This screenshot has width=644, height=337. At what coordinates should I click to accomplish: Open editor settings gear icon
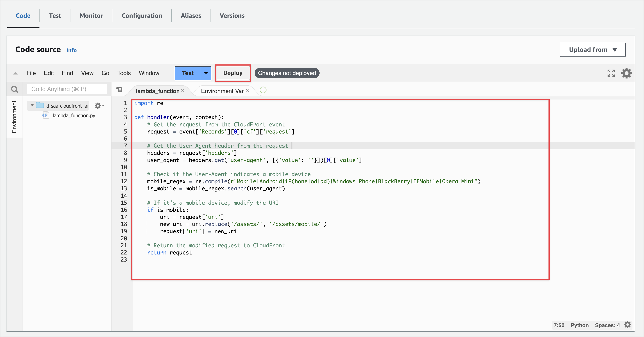coord(626,73)
